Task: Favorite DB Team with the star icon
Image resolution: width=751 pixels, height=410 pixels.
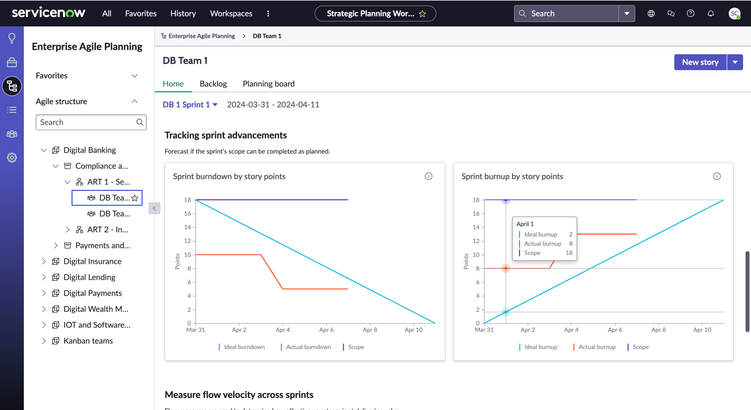Action: (x=135, y=198)
